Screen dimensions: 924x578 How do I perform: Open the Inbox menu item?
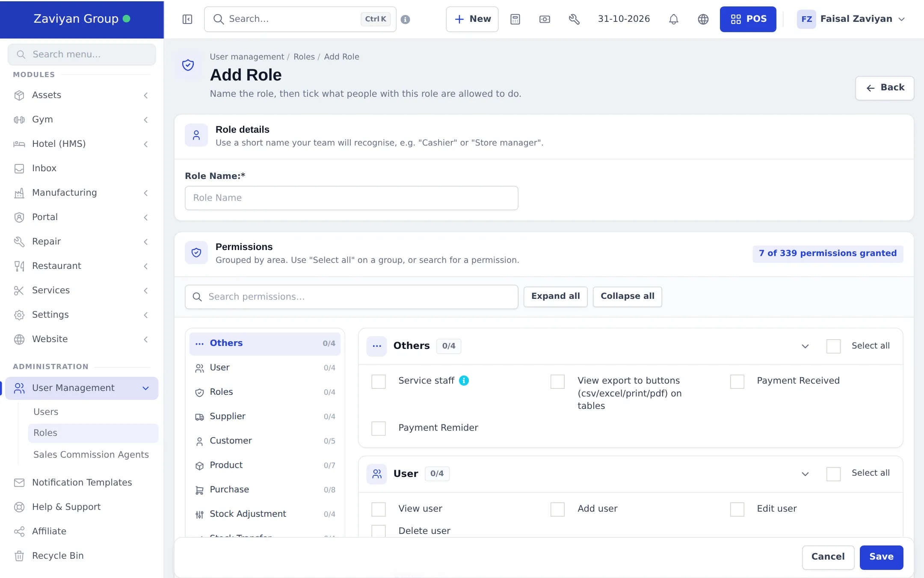click(82, 168)
